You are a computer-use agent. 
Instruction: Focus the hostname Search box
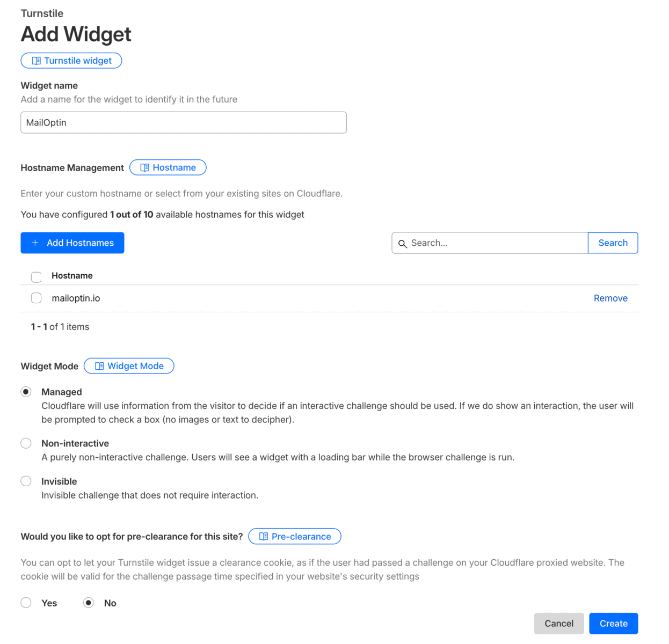(x=490, y=243)
